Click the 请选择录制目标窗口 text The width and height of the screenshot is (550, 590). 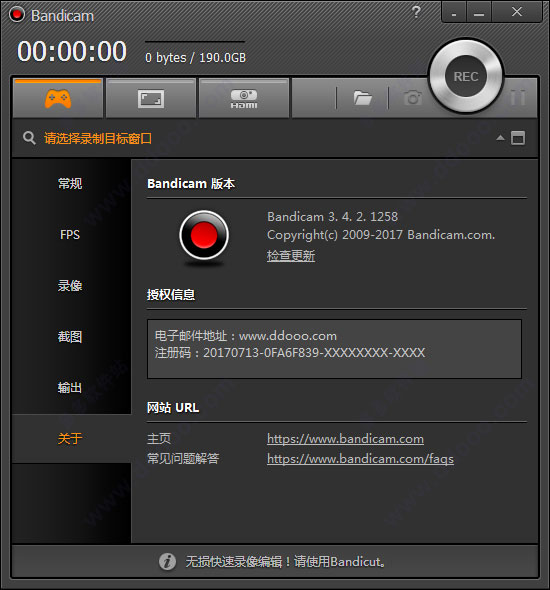[98, 138]
